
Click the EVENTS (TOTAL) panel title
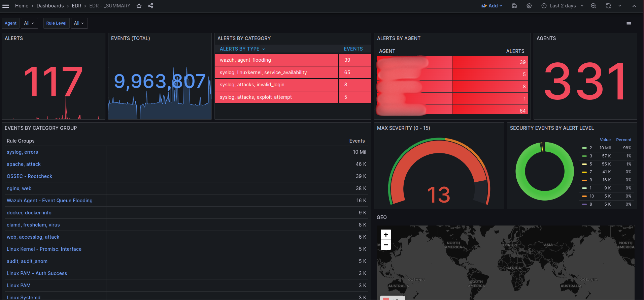(x=131, y=38)
